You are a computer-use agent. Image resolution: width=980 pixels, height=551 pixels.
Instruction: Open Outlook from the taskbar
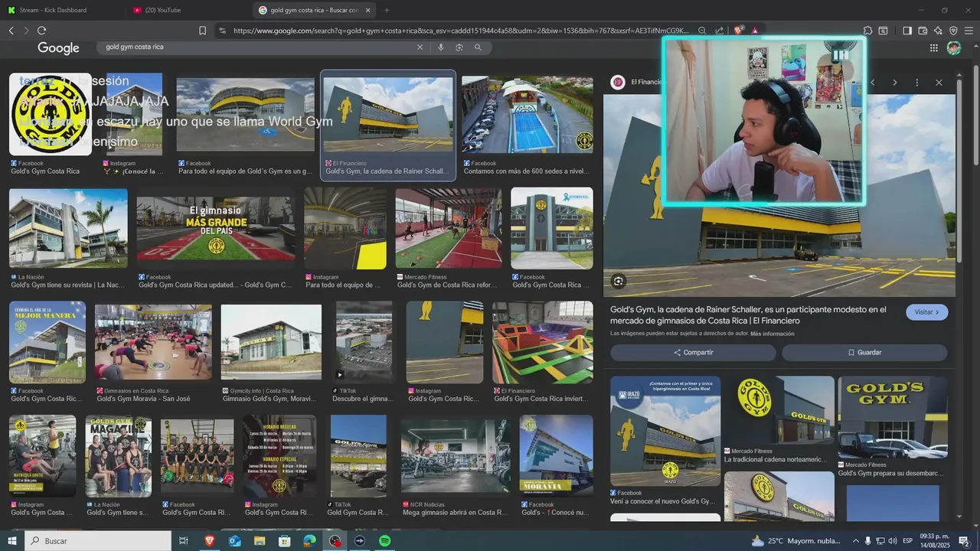(x=234, y=541)
